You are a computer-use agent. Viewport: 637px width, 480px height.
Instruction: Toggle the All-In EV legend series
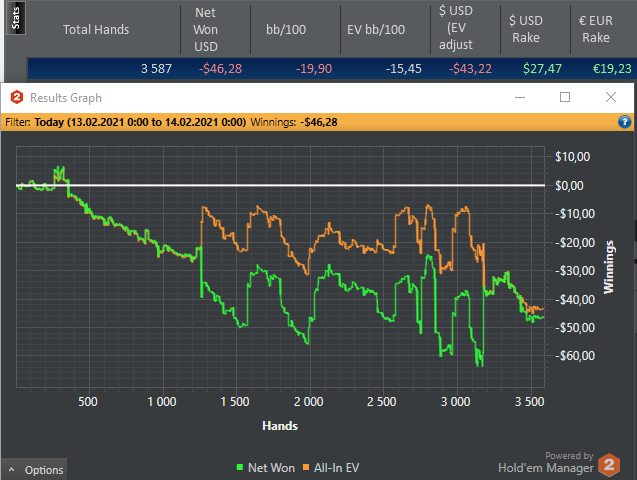(x=331, y=468)
